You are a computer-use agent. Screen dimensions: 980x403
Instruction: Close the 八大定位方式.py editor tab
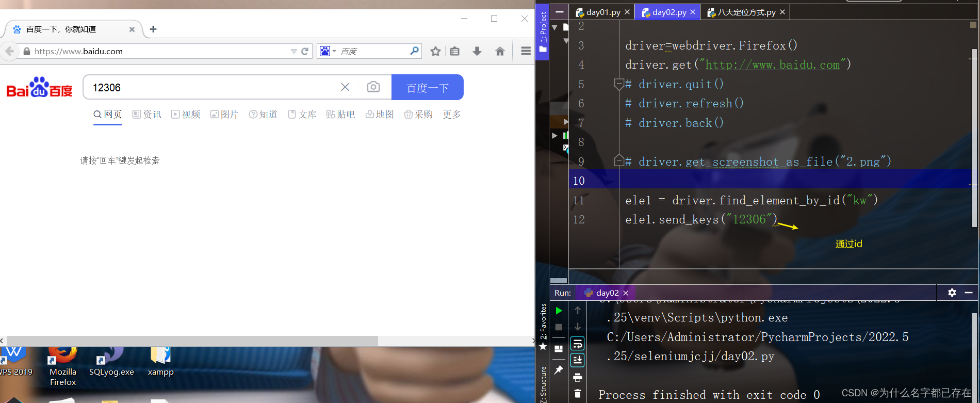pos(782,12)
